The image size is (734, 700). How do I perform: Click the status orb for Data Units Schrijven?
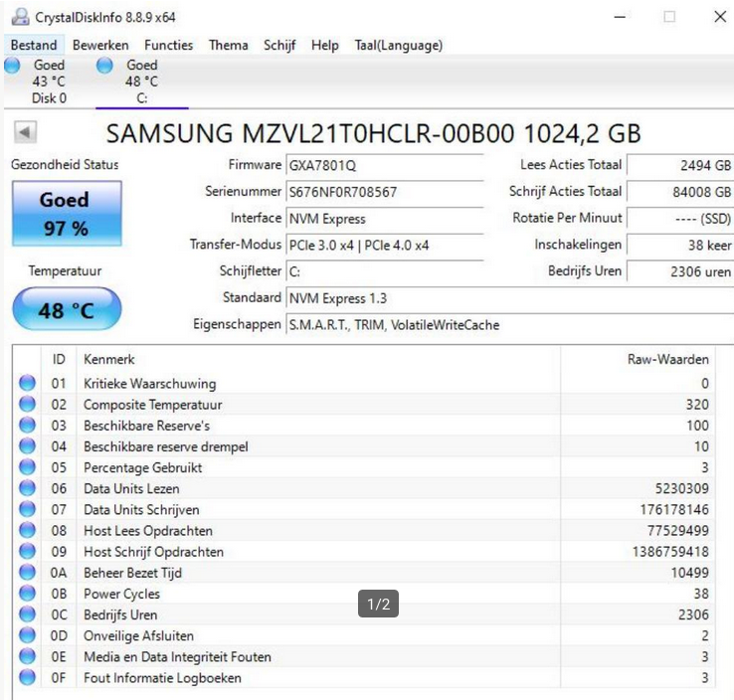click(x=27, y=509)
